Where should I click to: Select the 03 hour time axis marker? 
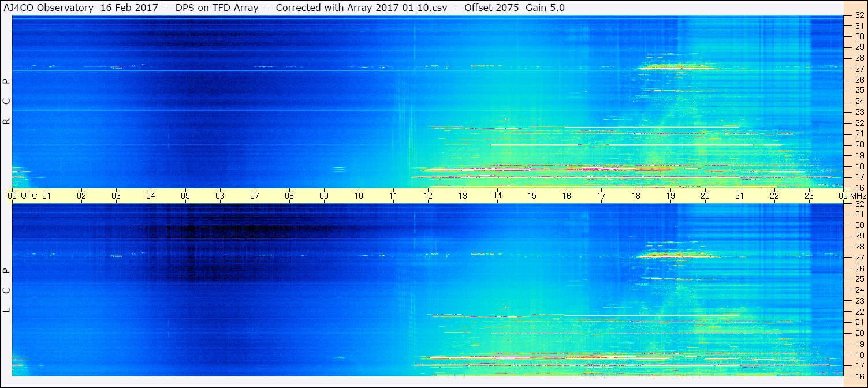(x=116, y=196)
